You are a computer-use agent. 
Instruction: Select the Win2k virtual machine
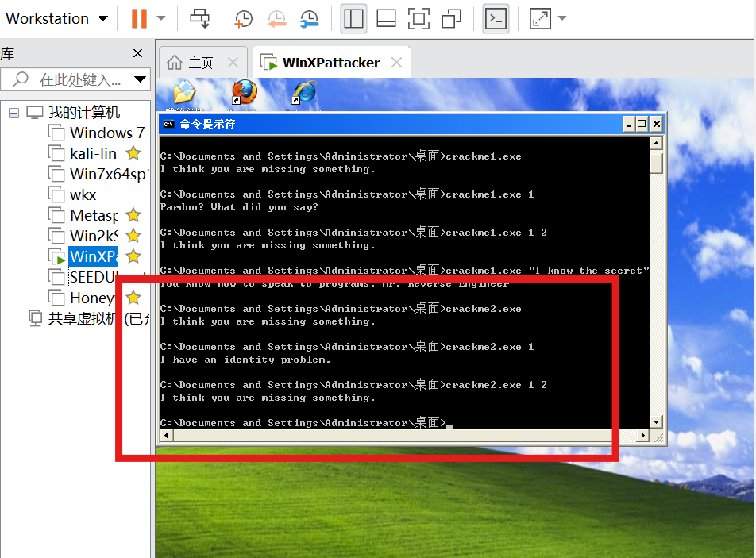coord(94,236)
